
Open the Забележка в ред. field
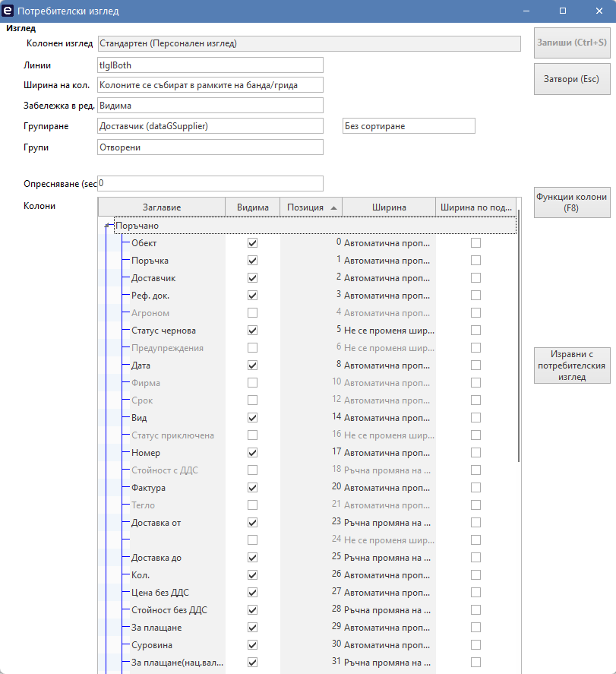pos(210,106)
